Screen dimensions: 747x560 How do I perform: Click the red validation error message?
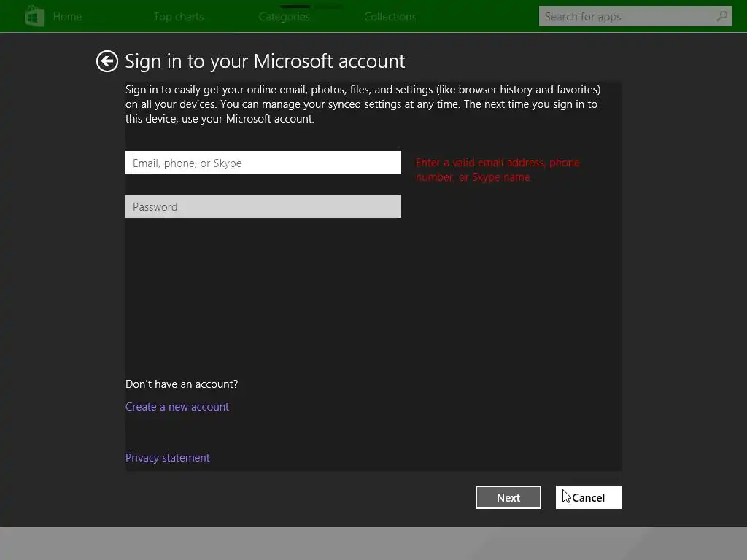coord(498,170)
